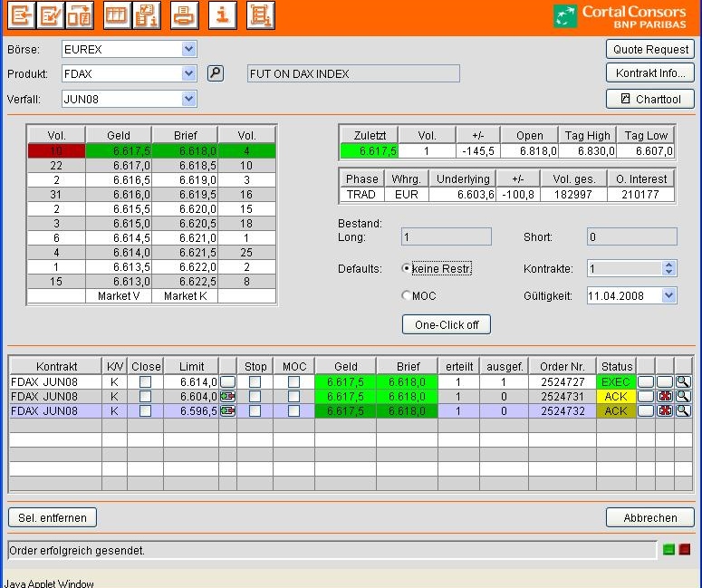Click ask price 6.621,5 in the order book
The width and height of the screenshot is (702, 588).
pyautogui.click(x=185, y=253)
